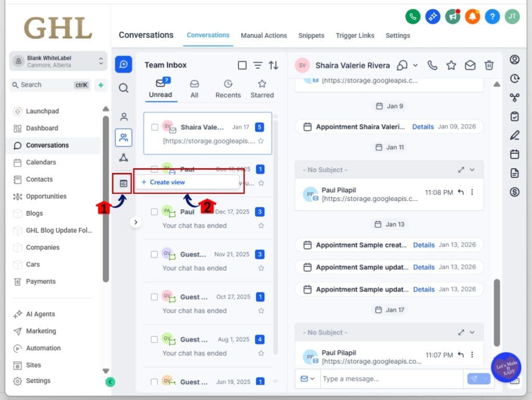Tick the checkbox for Shaira Valerie conversation
532x400 pixels.
click(x=154, y=127)
